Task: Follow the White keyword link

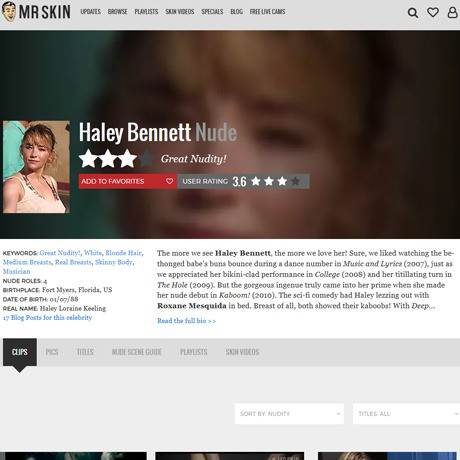Action: (x=93, y=253)
